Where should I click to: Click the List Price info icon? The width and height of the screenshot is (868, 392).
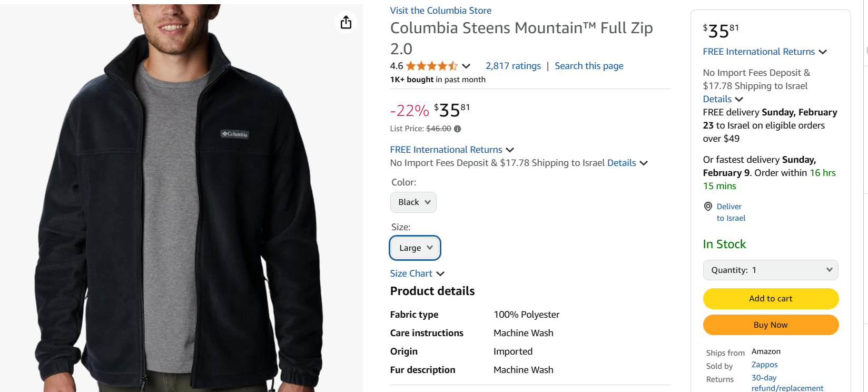457,129
